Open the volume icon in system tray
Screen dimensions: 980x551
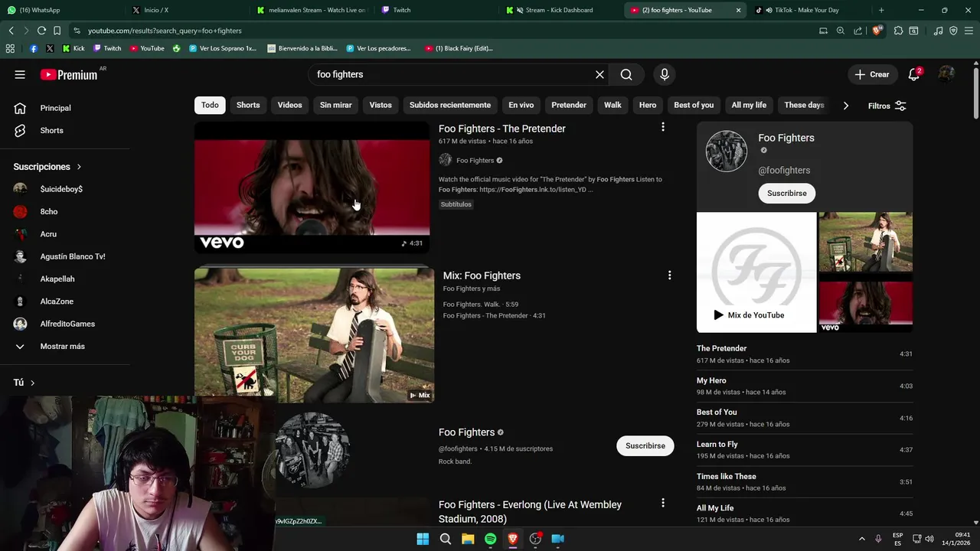point(929,539)
